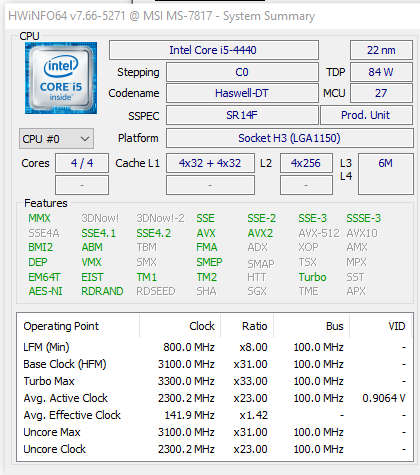Click the HTT feature label

tap(257, 277)
